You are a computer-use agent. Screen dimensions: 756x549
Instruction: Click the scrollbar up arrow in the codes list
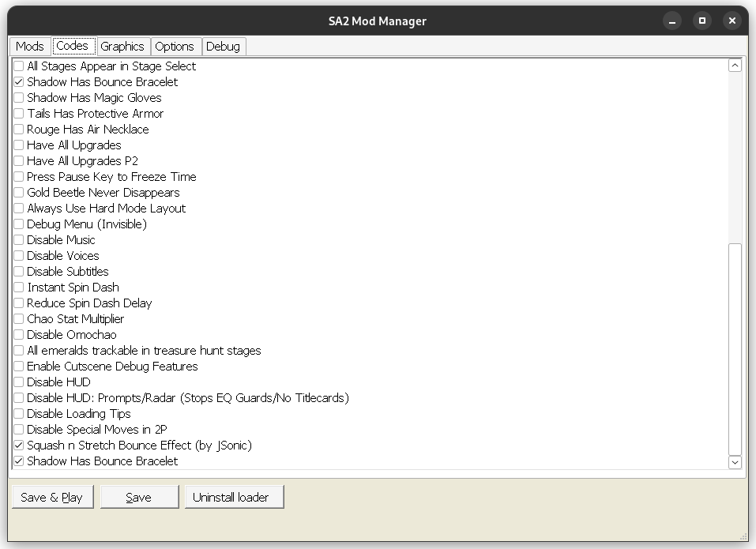pyautogui.click(x=735, y=66)
